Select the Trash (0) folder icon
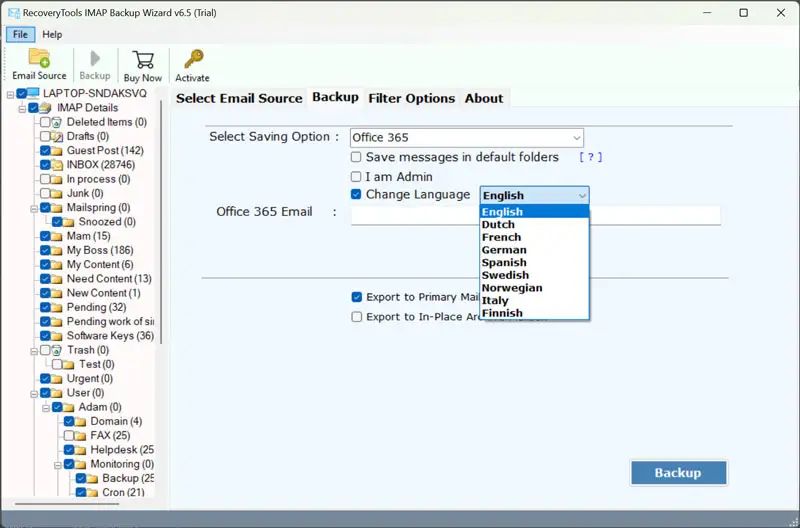Image resolution: width=800 pixels, height=528 pixels. click(58, 350)
